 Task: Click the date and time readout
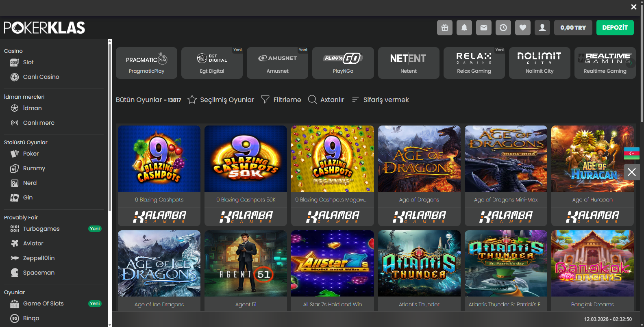(x=608, y=319)
